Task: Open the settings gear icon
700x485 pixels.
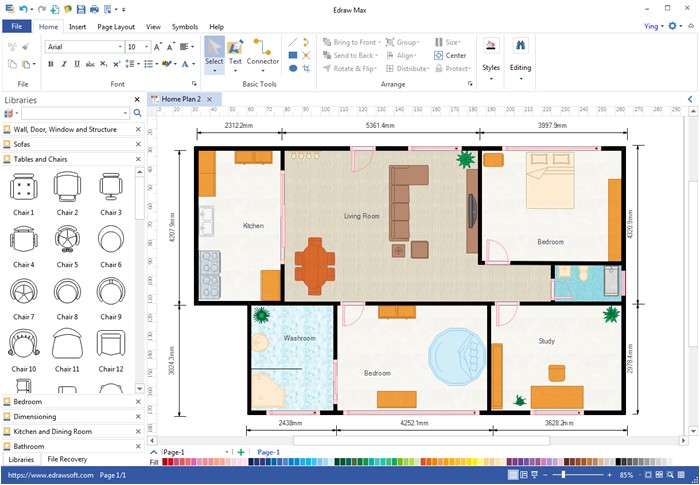Action: point(672,26)
